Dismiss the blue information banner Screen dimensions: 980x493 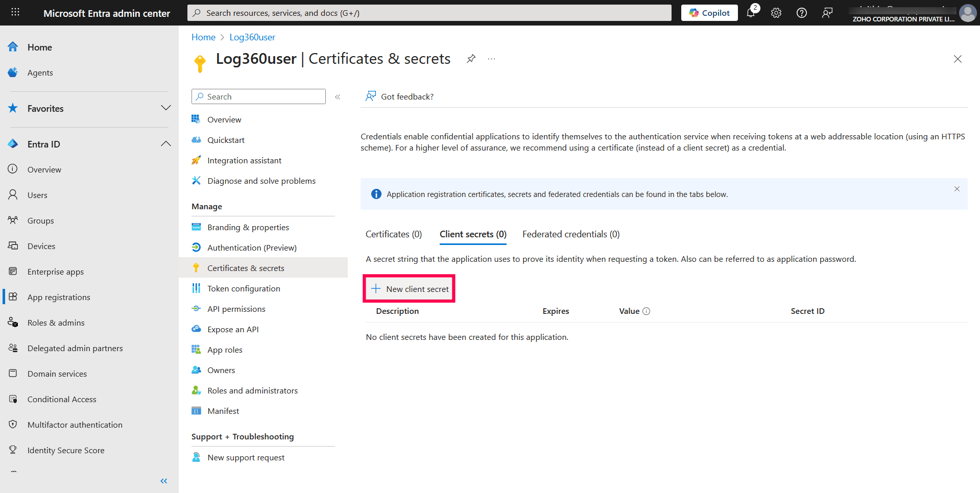tap(957, 189)
